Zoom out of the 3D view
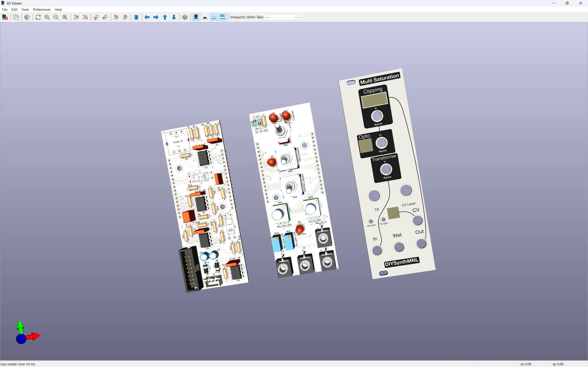This screenshot has height=367, width=588. click(56, 17)
